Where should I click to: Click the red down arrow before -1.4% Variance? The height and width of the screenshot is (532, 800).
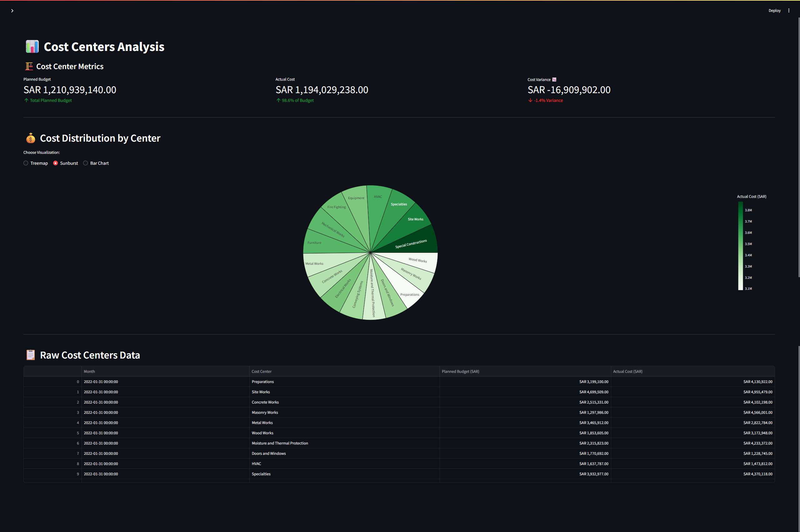pos(530,100)
